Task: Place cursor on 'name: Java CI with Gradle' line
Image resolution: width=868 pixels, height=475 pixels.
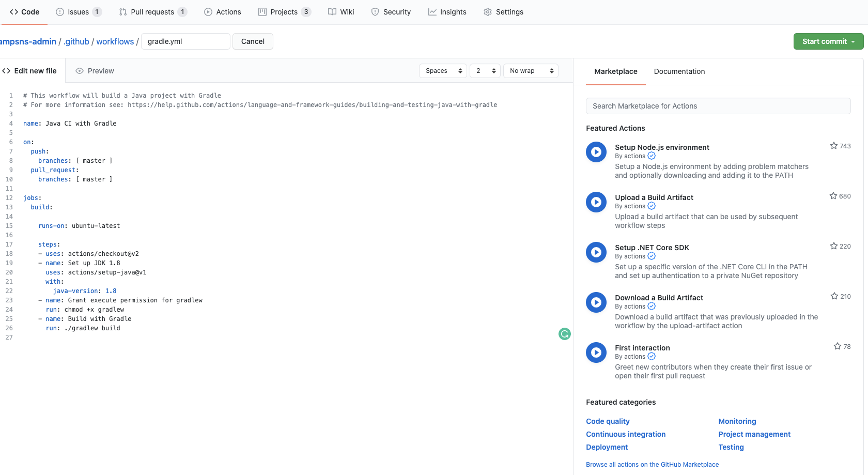Action: 70,124
